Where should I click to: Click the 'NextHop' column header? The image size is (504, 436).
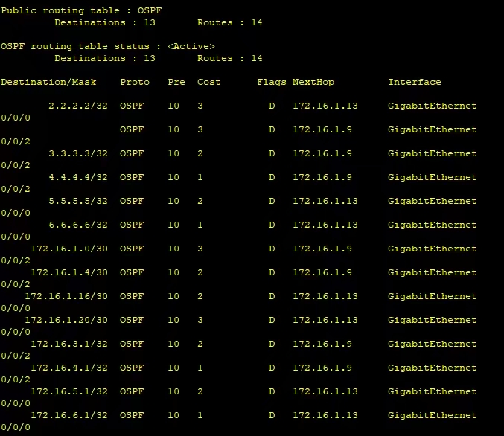[313, 83]
